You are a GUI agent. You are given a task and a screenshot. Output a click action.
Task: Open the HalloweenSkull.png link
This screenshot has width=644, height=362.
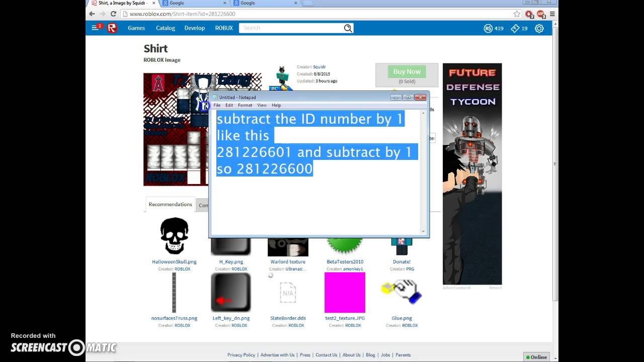(174, 262)
